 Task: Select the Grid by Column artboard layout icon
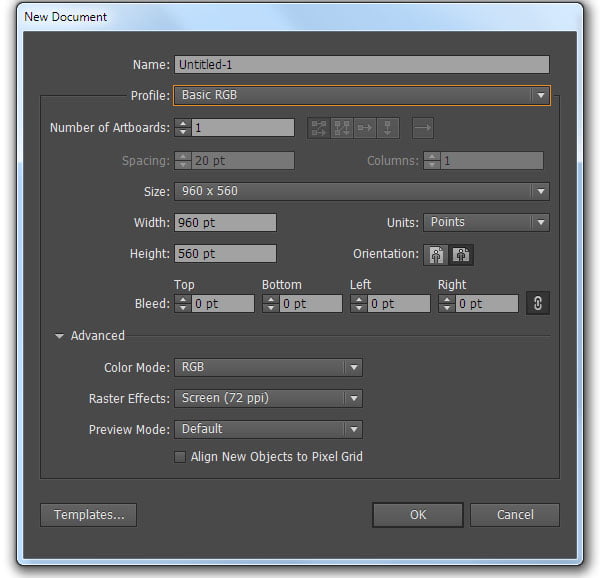tap(342, 128)
